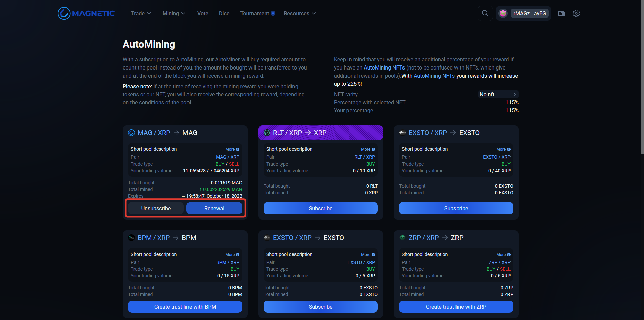Screen dimensions: 644x320
Task: Click the RLT token icon in purple card
Action: pos(267,133)
